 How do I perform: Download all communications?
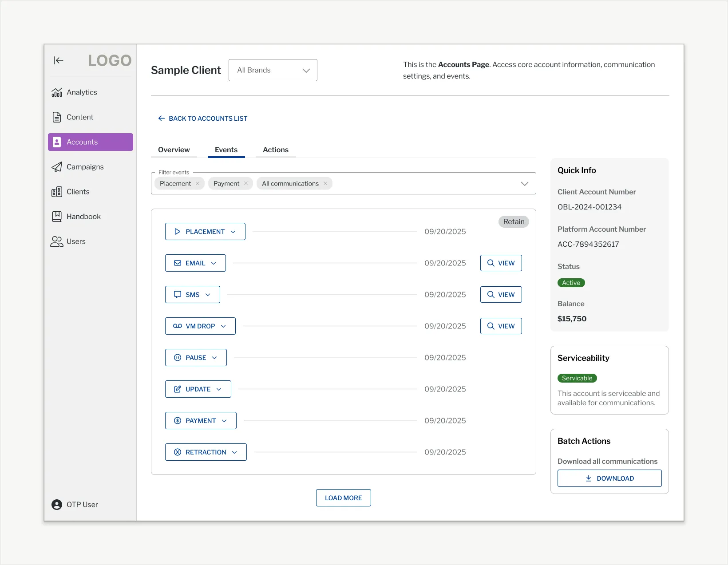(x=609, y=478)
